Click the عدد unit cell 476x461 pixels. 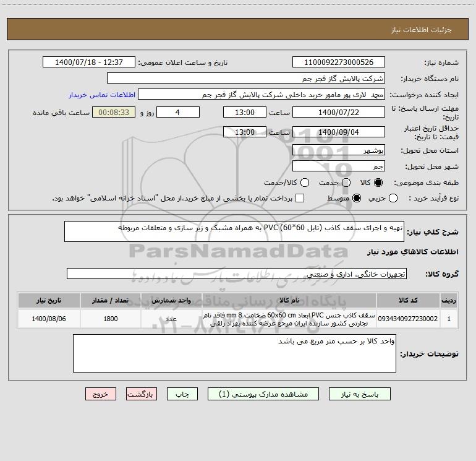pos(171,319)
